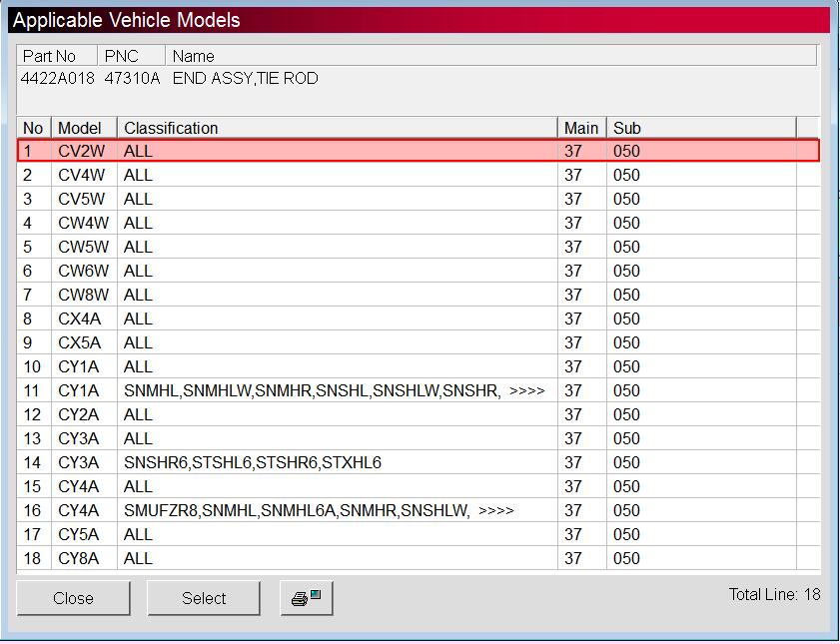Click the printer icon to print the list
The width and height of the screenshot is (840, 644).
pyautogui.click(x=306, y=597)
